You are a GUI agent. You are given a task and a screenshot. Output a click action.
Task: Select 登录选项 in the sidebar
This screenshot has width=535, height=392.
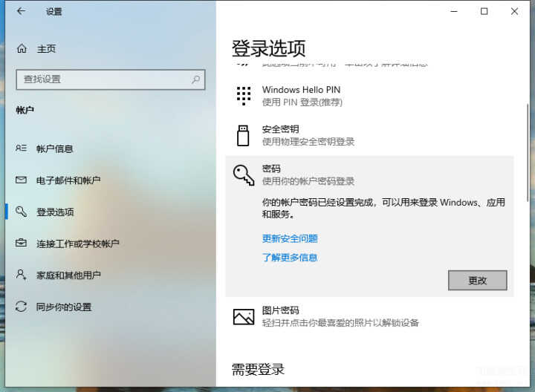55,212
